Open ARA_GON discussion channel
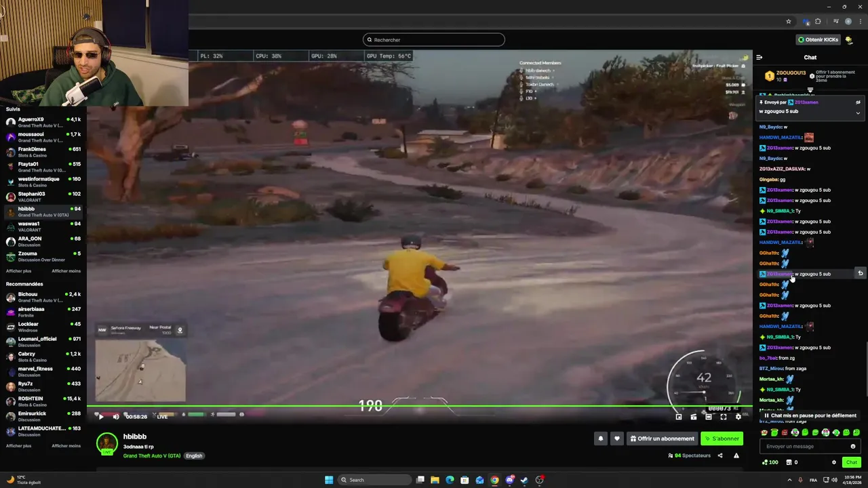Screen dimensions: 868x488 point(43,241)
